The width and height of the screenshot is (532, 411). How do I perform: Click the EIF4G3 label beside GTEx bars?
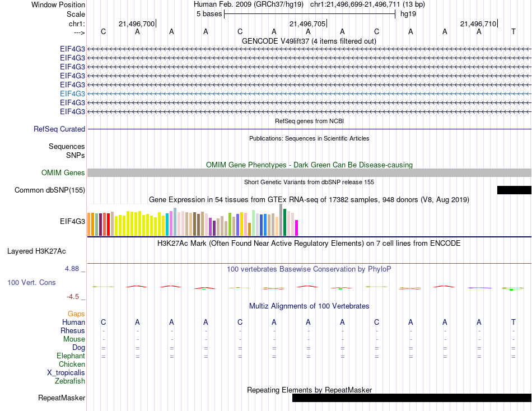(x=72, y=221)
